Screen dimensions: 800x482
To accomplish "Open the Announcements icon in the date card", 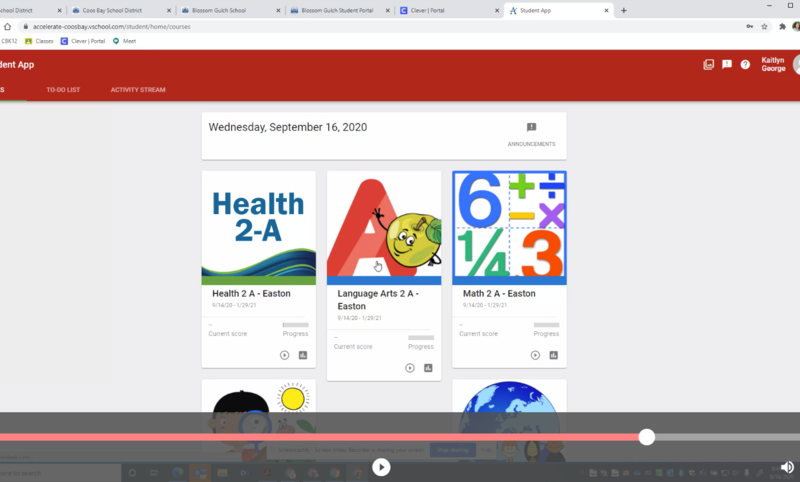I will point(531,127).
